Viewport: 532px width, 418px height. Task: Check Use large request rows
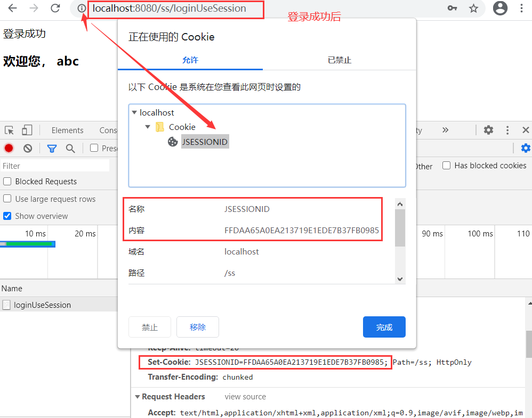pos(7,199)
